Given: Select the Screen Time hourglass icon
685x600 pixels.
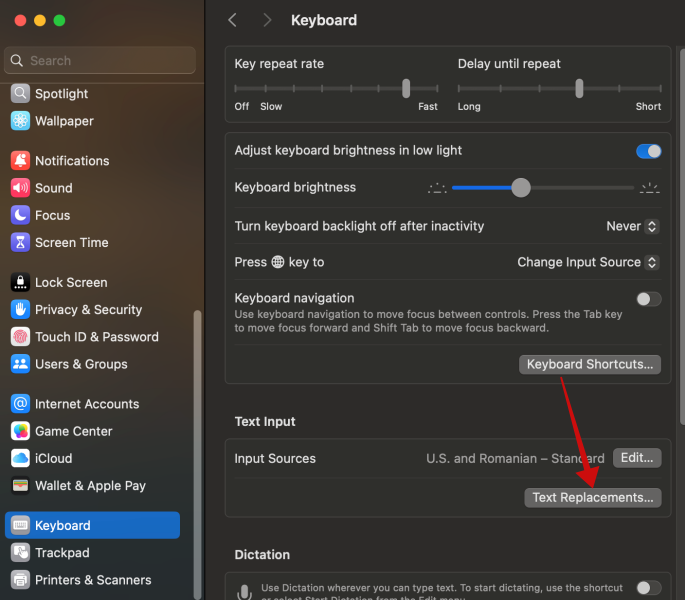Looking at the screenshot, I should [20, 243].
